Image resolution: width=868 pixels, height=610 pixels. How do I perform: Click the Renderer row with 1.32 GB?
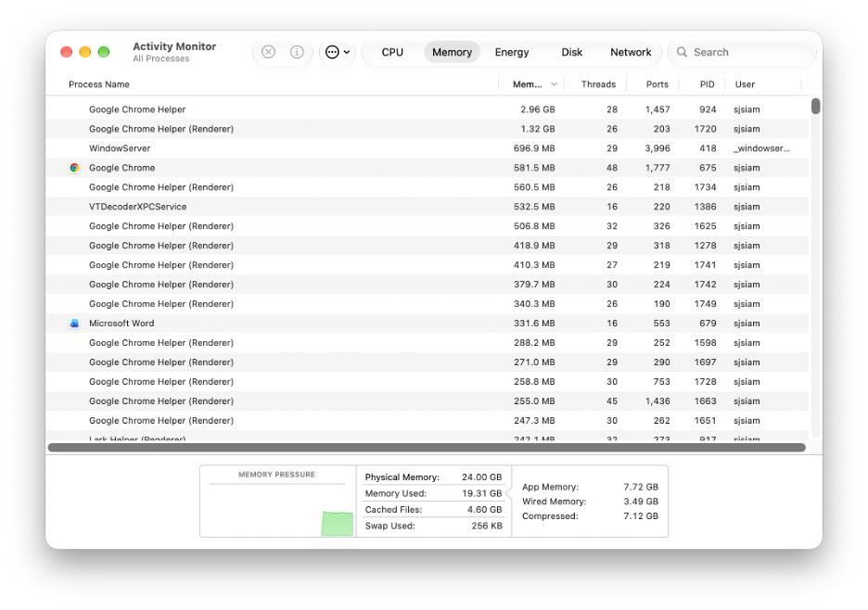point(427,129)
